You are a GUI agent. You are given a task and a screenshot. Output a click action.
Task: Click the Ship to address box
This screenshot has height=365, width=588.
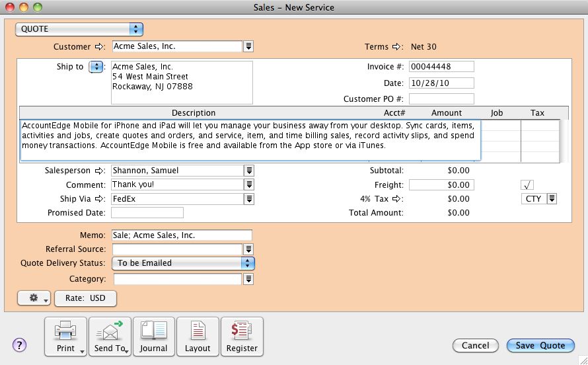click(182, 83)
